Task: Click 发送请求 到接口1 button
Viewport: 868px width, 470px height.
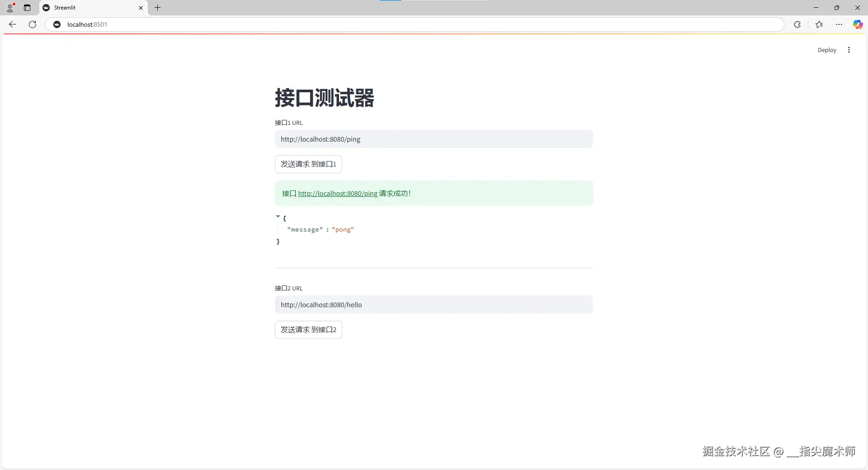Action: click(x=308, y=164)
